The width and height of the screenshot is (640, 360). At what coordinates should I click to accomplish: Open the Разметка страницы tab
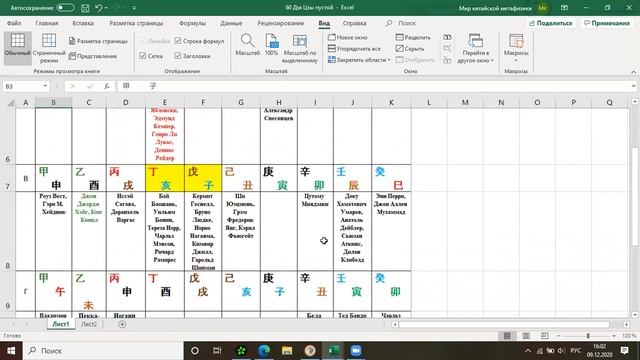tap(136, 23)
